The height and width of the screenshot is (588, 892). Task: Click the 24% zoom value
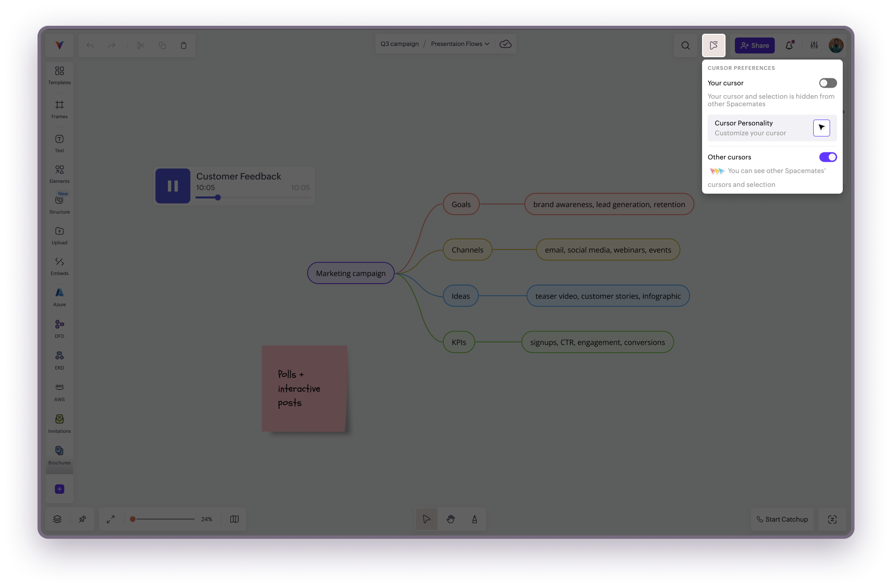207,519
